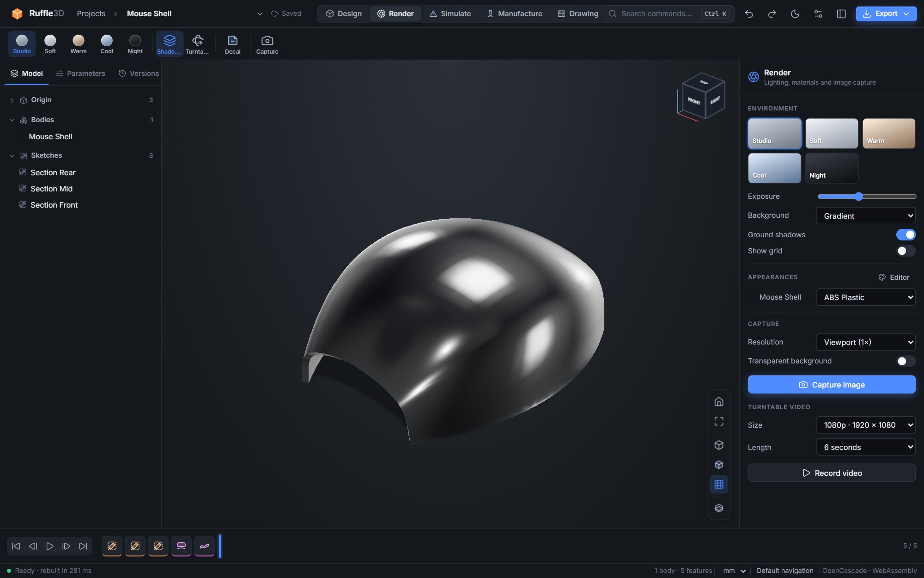Click the Search commands field
The image size is (924, 578).
coord(669,14)
